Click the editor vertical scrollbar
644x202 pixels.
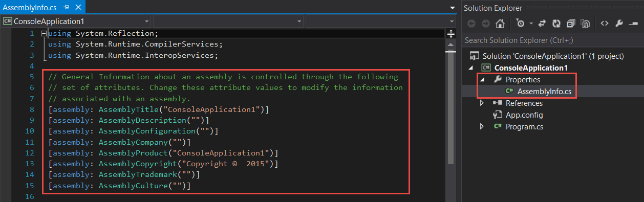pyautogui.click(x=451, y=113)
